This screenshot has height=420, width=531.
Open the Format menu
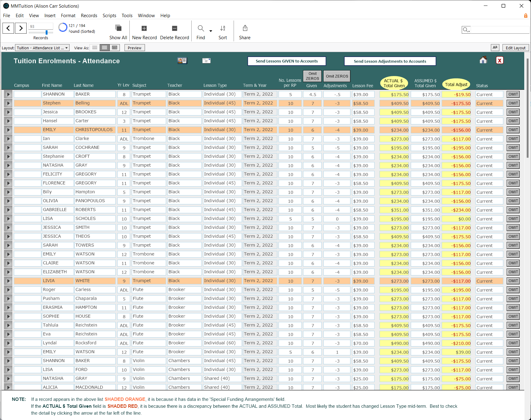[x=68, y=16]
